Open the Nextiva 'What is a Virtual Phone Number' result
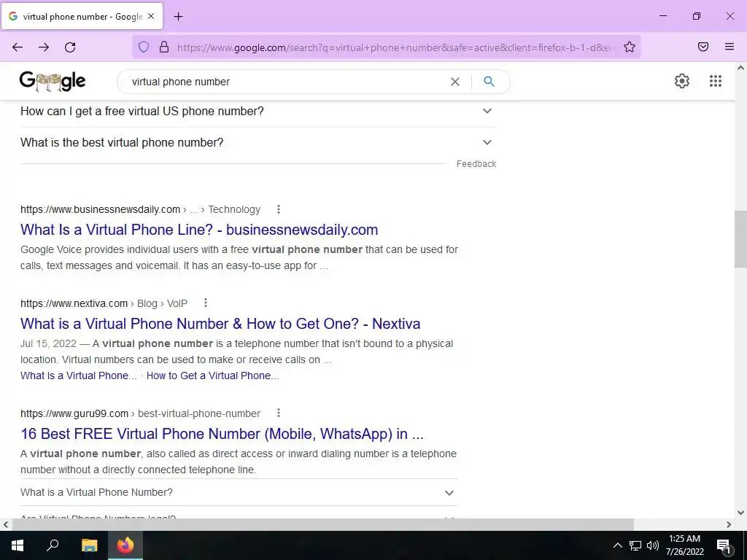 coord(220,324)
